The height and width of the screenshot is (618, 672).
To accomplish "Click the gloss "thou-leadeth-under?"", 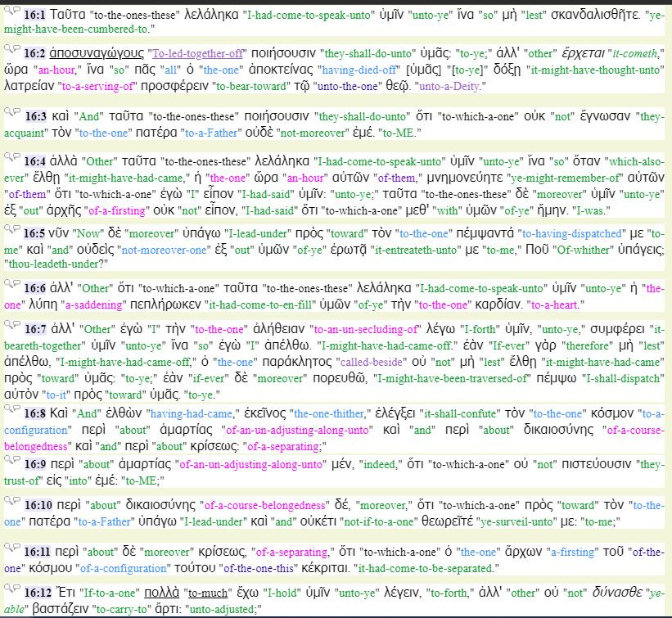I will tap(56, 264).
